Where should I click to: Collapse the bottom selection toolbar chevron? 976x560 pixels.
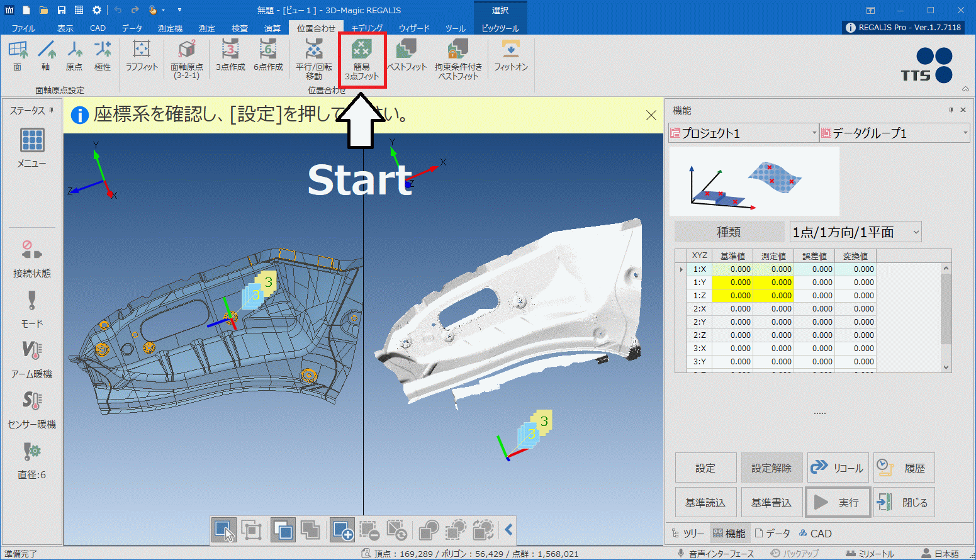509,530
